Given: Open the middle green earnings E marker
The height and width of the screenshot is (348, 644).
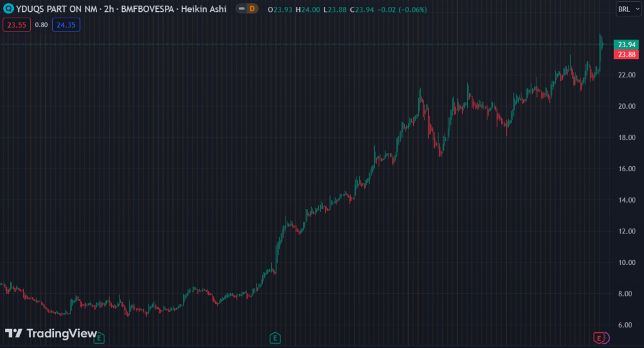Looking at the screenshot, I should (275, 338).
